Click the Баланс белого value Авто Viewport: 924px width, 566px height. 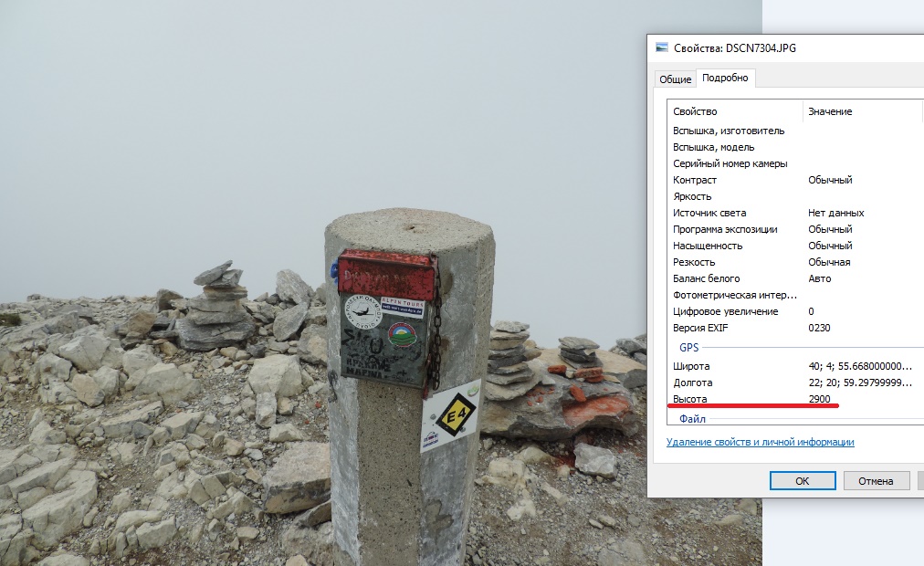click(x=820, y=278)
